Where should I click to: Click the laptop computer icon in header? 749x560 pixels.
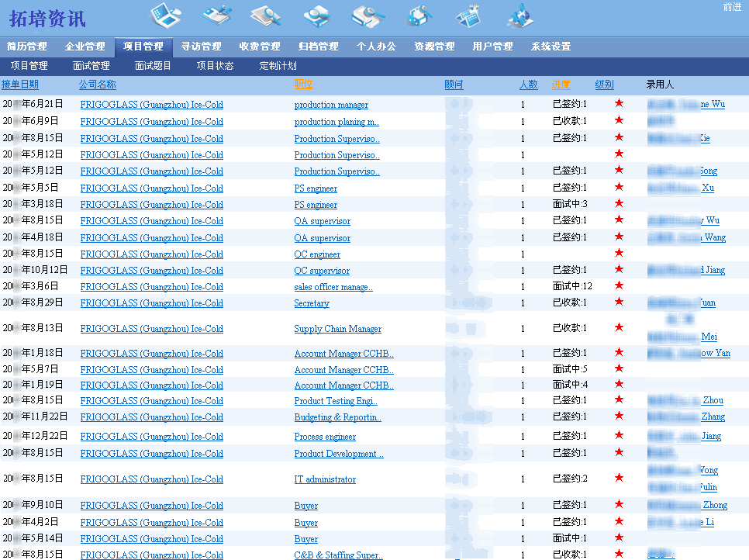(x=165, y=16)
